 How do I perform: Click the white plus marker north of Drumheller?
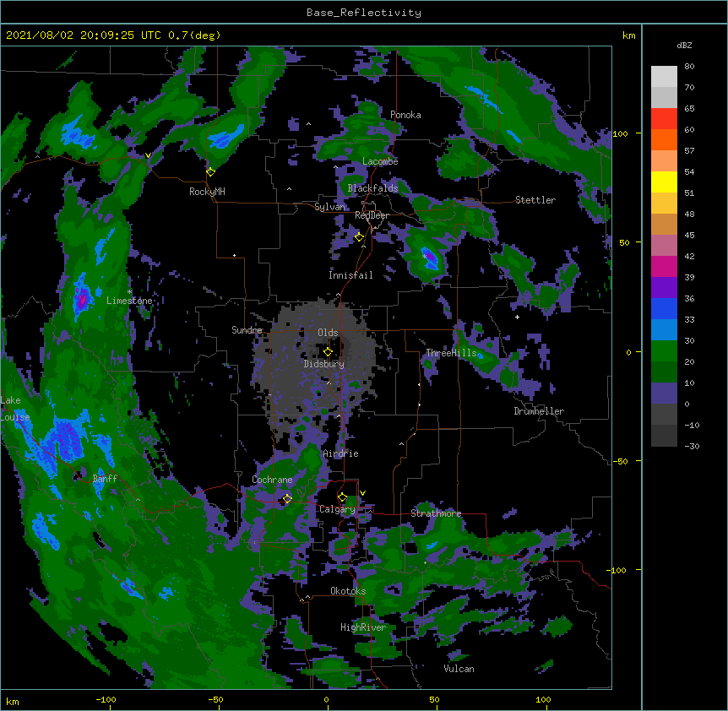517,317
